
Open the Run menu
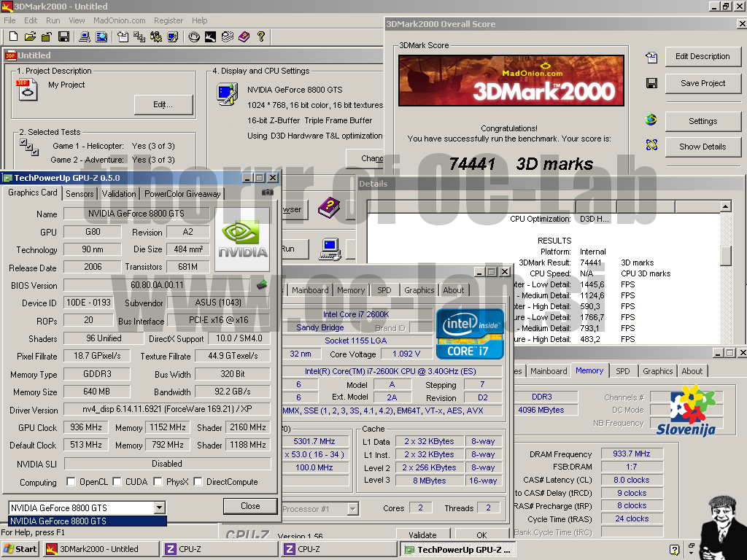[x=53, y=20]
